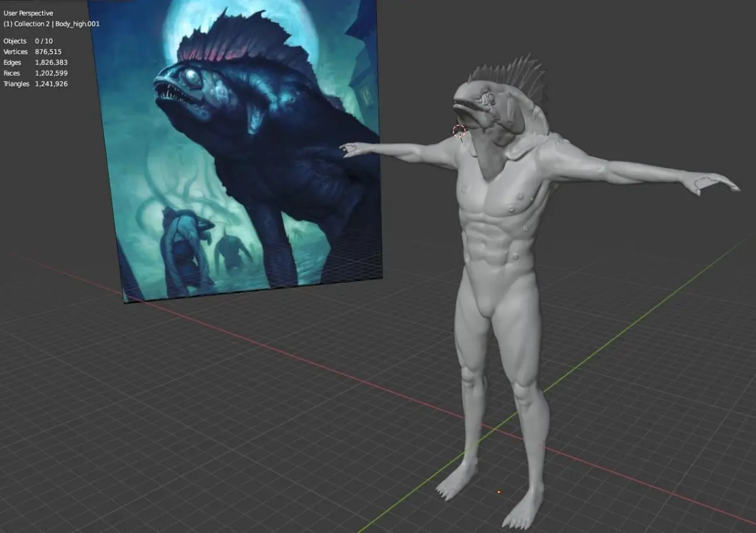This screenshot has height=533, width=756.
Task: Click the "User Perspective" view label
Action: tap(28, 13)
